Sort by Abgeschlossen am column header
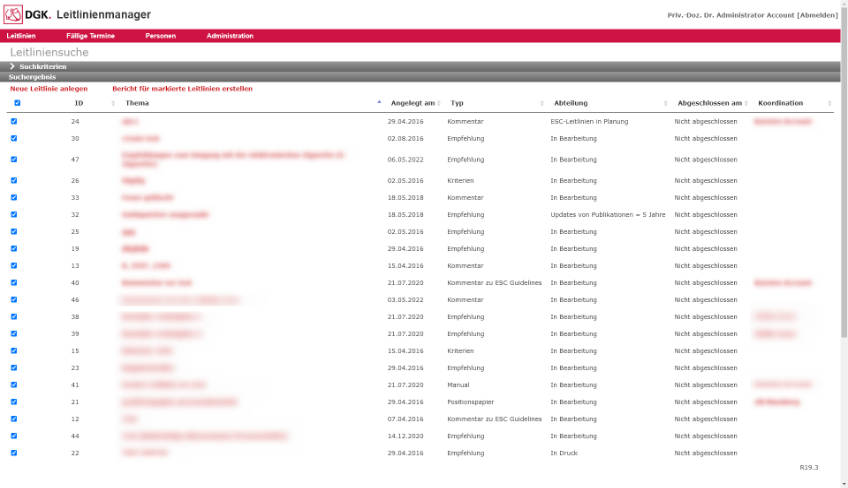This screenshot has width=848, height=488. (710, 103)
